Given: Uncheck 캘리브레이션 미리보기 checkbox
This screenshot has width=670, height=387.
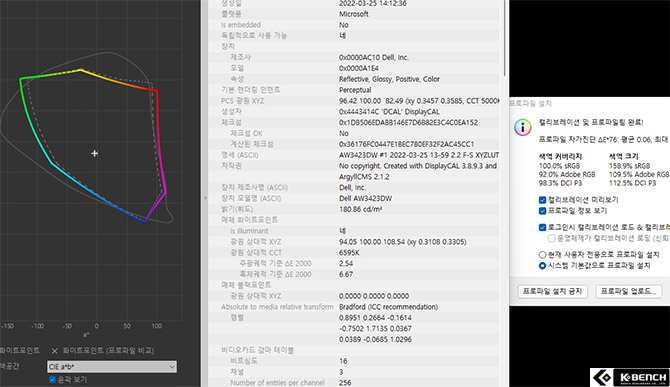Looking at the screenshot, I should [542, 199].
